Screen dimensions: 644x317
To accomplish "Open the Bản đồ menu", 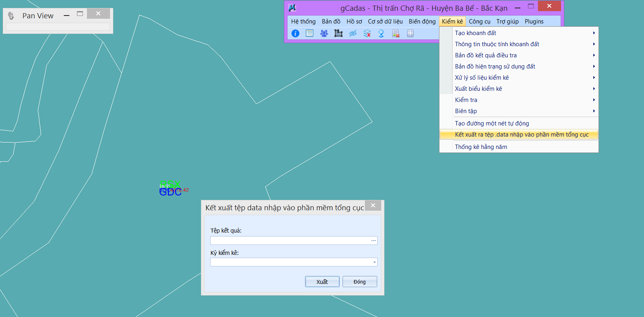I will coord(331,22).
